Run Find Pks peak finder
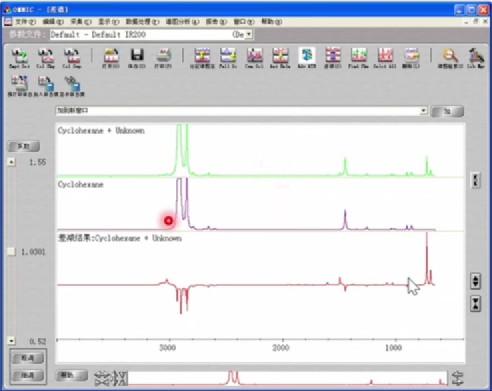The width and height of the screenshot is (492, 391). point(359,58)
